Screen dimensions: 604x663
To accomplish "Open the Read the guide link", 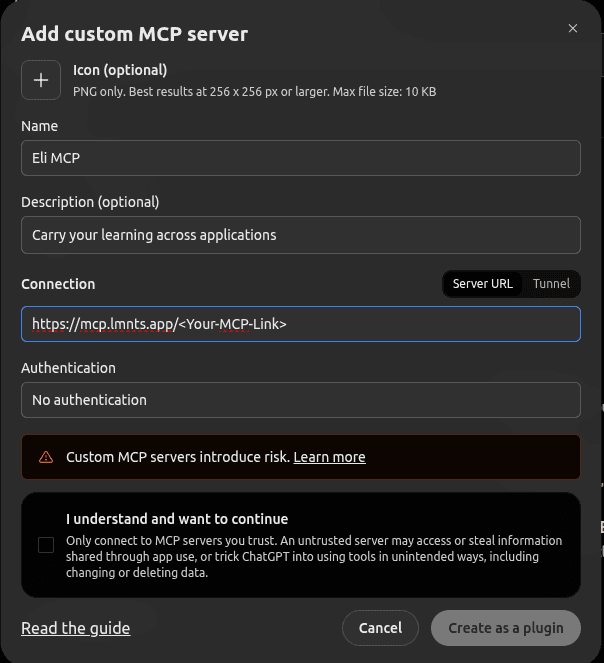I will 76,628.
